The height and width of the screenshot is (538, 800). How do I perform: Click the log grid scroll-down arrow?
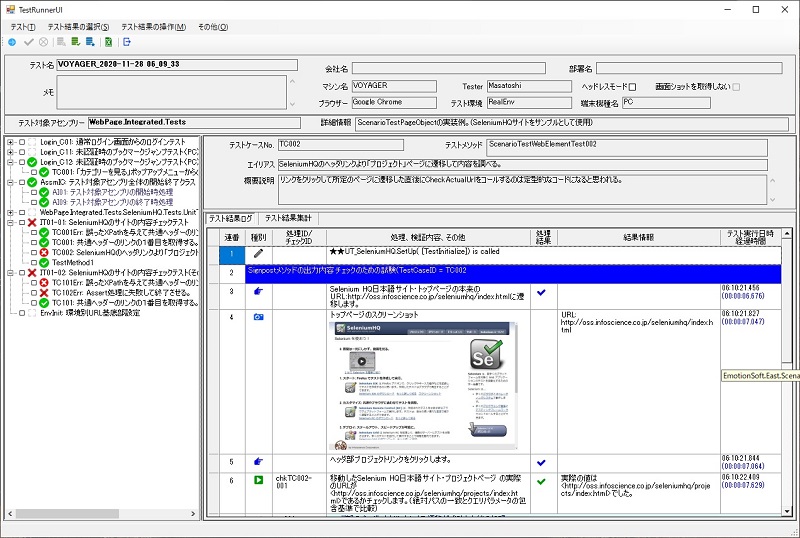click(x=786, y=511)
